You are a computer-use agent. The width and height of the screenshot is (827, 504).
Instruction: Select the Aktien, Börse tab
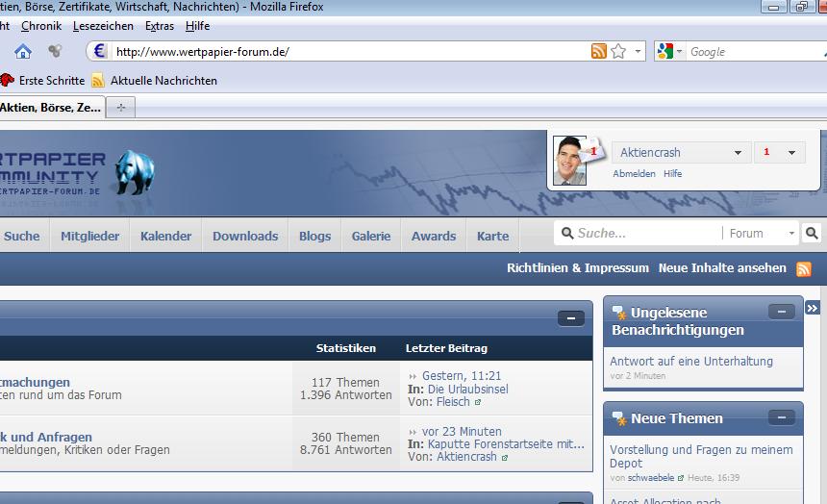point(51,108)
